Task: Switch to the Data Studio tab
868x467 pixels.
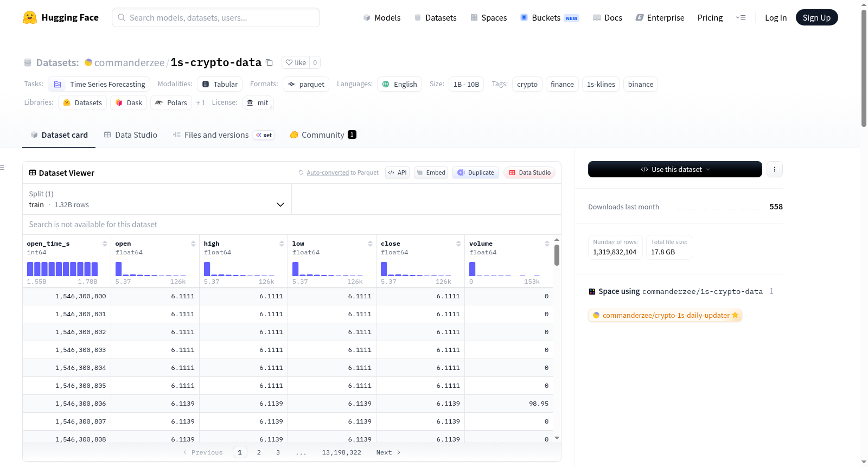Action: [x=130, y=135]
